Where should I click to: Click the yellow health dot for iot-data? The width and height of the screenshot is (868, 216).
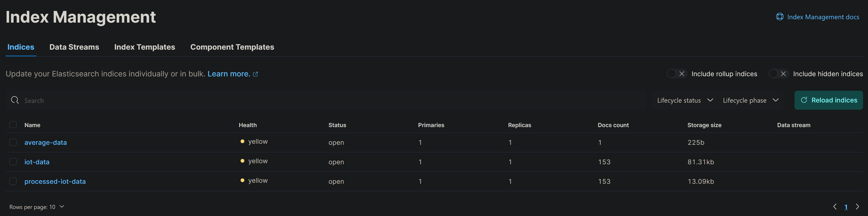point(242,161)
